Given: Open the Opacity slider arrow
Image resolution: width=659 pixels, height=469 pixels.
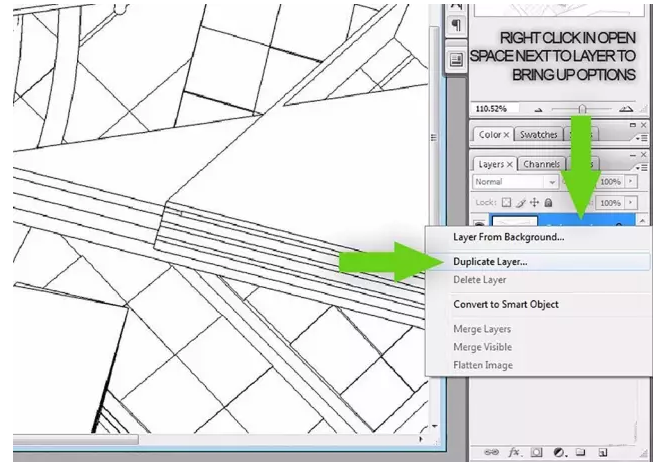Looking at the screenshot, I should click(630, 182).
